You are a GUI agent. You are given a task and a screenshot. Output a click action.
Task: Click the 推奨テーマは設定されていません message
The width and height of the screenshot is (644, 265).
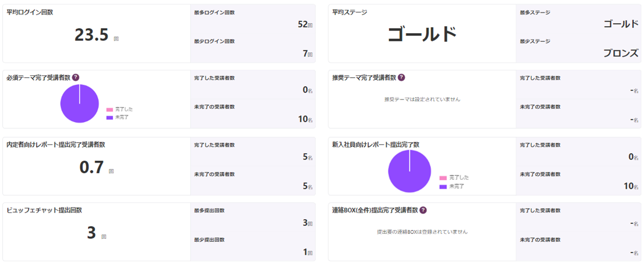[x=422, y=99]
